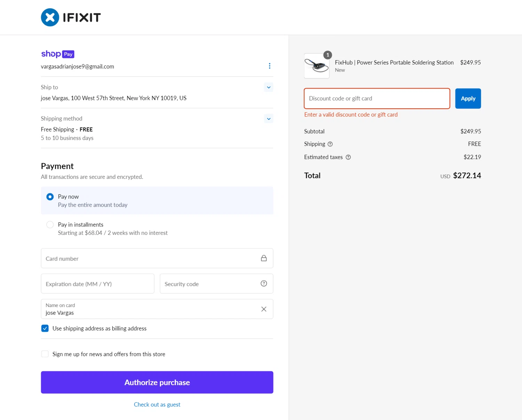Focus the discount code or gift card field

(x=377, y=98)
